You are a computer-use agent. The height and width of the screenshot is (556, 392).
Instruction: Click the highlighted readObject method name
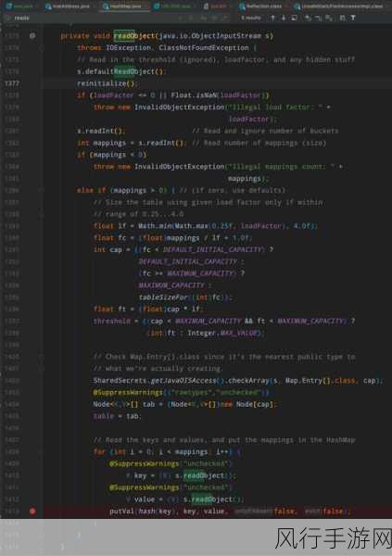[x=134, y=35]
